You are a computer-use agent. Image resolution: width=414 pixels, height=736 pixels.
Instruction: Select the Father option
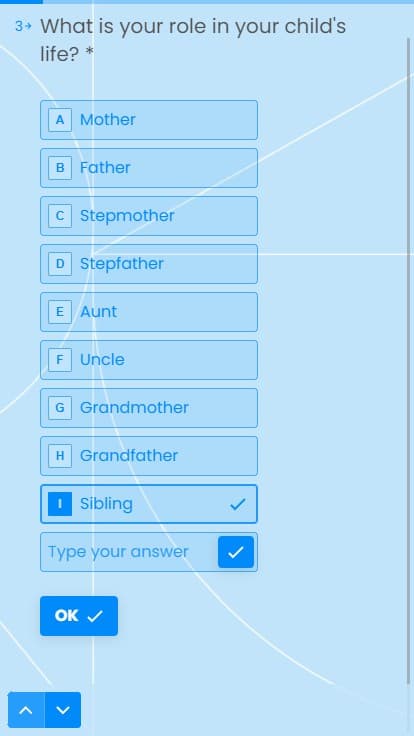point(149,168)
